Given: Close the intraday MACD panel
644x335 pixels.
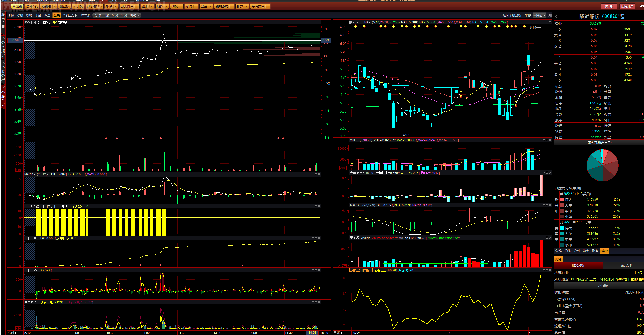Looking at the screenshot, I should [319, 174].
